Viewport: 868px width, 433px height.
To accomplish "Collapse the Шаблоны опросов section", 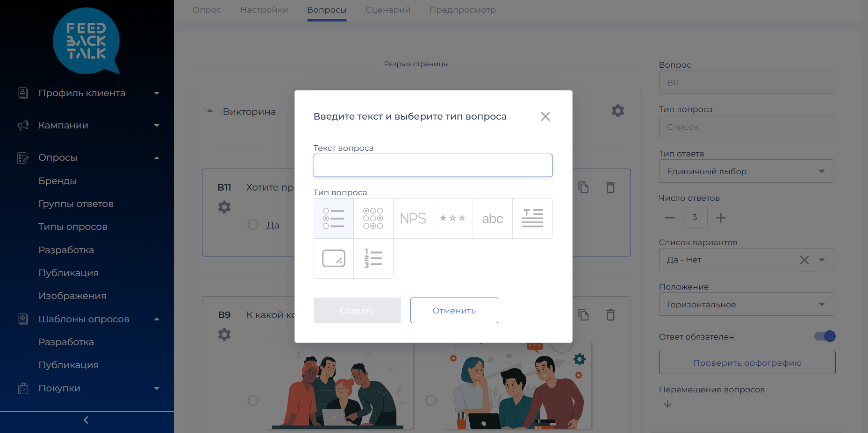I will click(x=157, y=319).
